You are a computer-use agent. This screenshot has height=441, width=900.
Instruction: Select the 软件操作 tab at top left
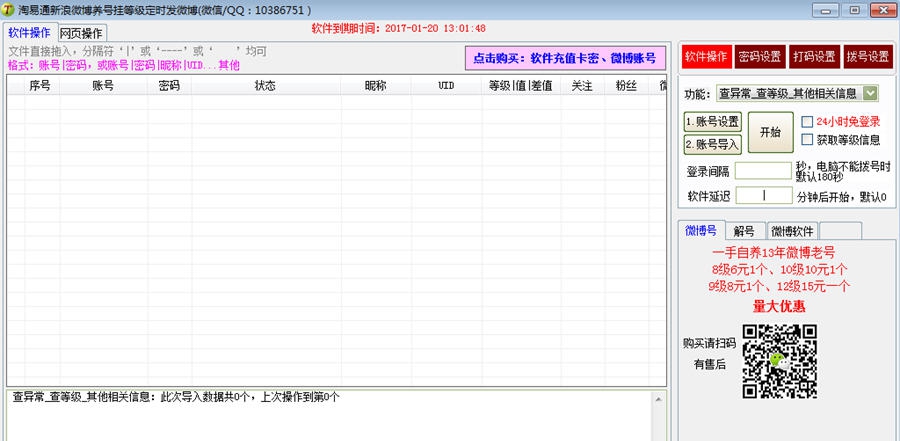(29, 33)
